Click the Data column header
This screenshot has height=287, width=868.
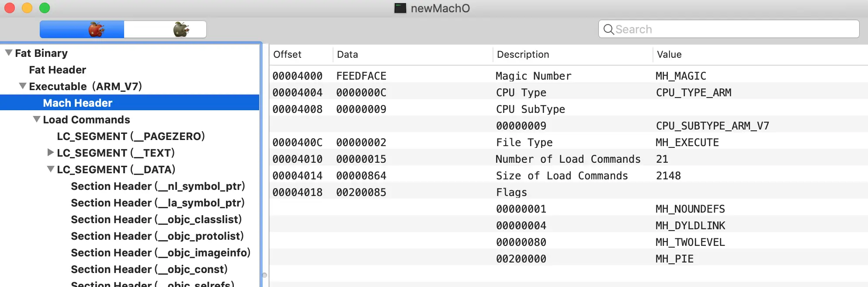413,55
